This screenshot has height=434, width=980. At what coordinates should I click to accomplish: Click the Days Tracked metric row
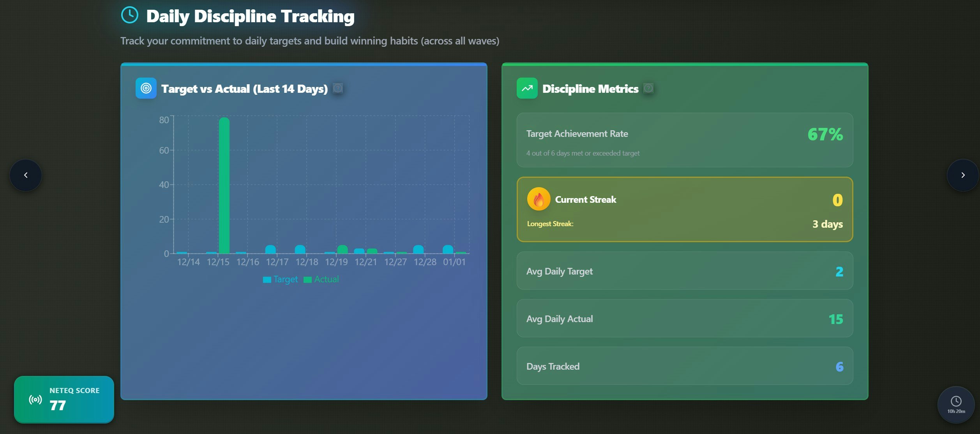click(x=684, y=366)
